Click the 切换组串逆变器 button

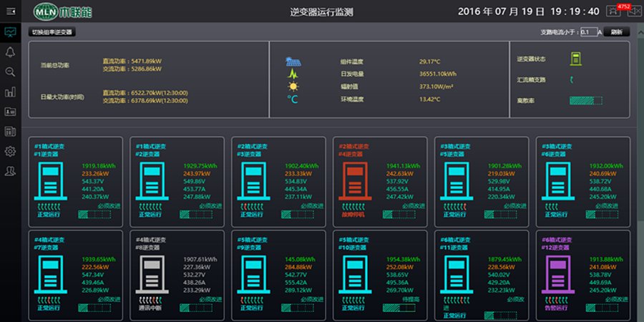pyautogui.click(x=52, y=32)
